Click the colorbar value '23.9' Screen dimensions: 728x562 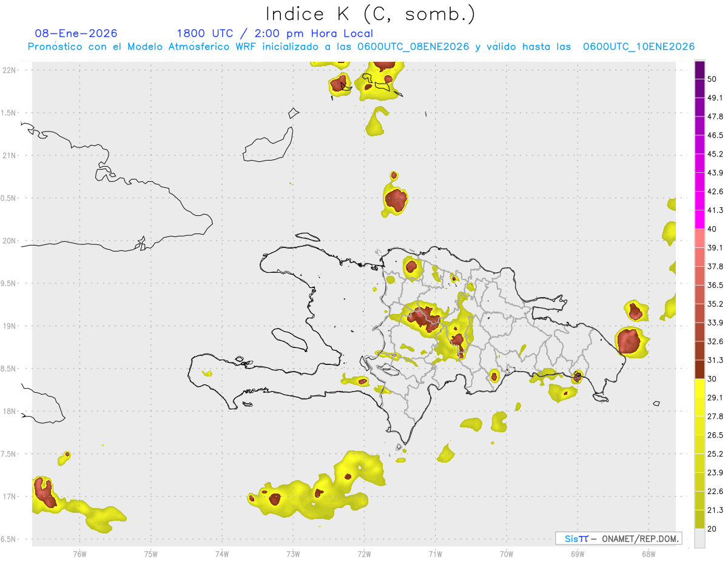click(715, 473)
